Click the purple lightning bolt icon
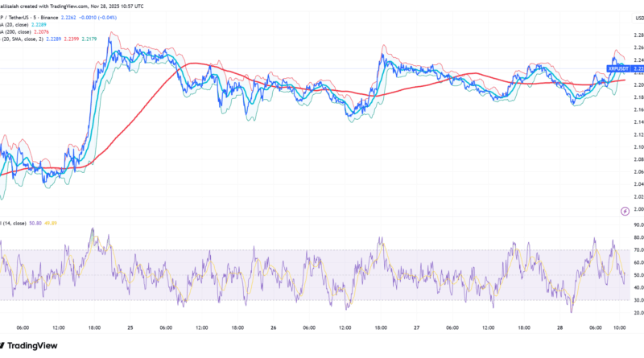 click(625, 211)
